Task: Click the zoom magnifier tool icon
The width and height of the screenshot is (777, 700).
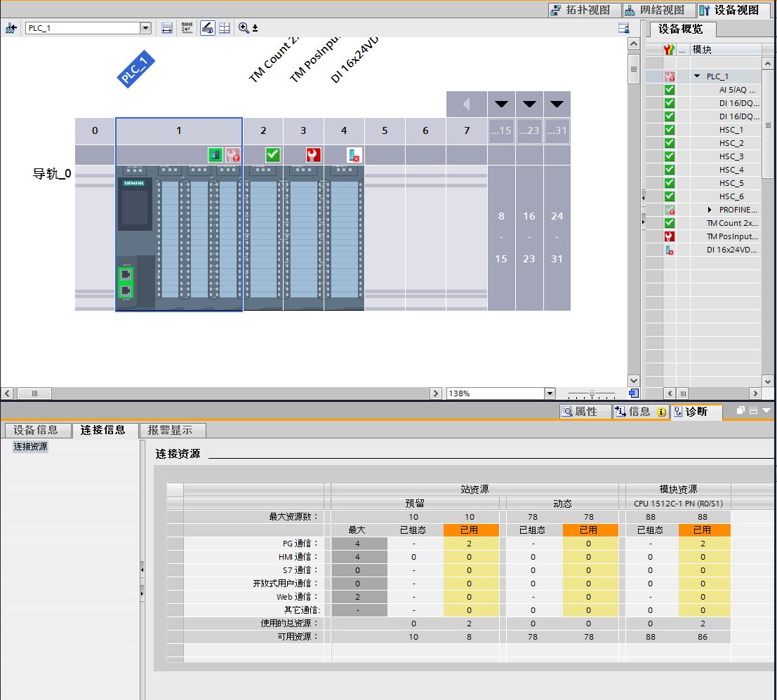Action: 244,28
